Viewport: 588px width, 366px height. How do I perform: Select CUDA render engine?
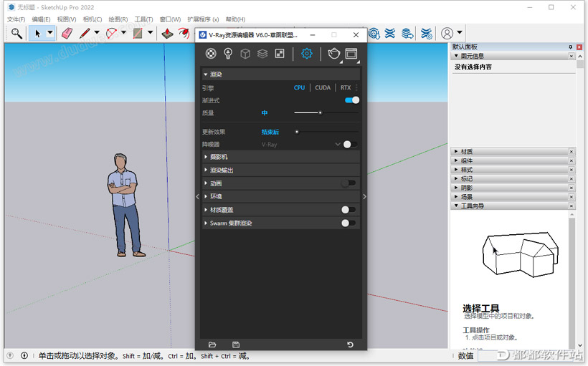click(323, 87)
